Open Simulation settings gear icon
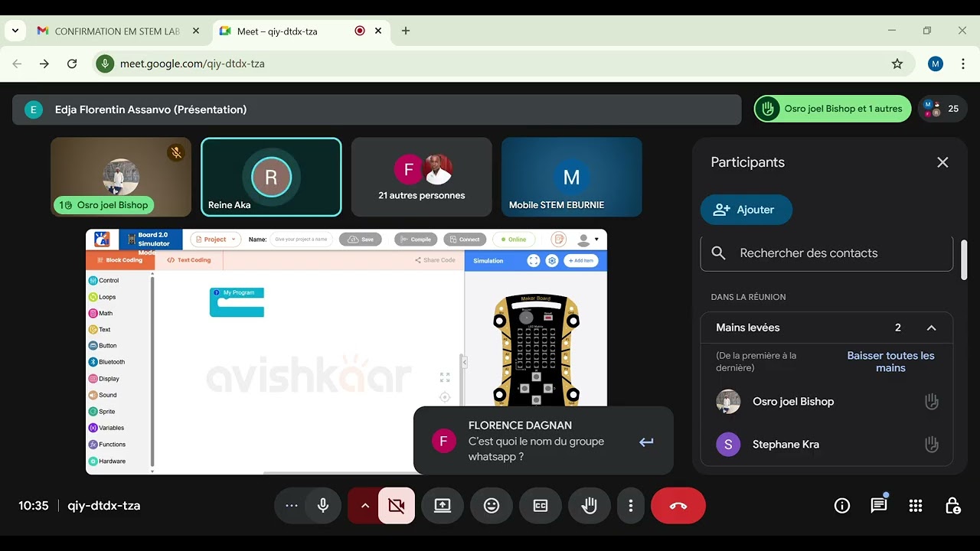This screenshot has height=551, width=980. pyautogui.click(x=552, y=261)
